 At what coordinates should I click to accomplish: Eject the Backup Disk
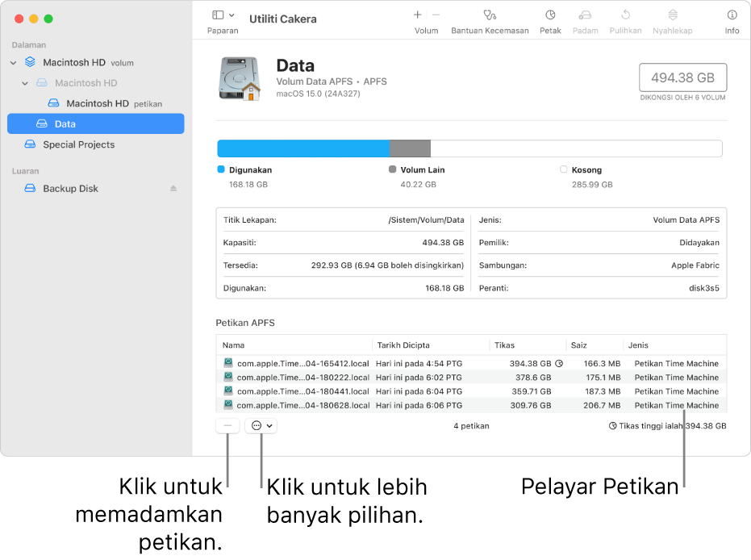173,189
